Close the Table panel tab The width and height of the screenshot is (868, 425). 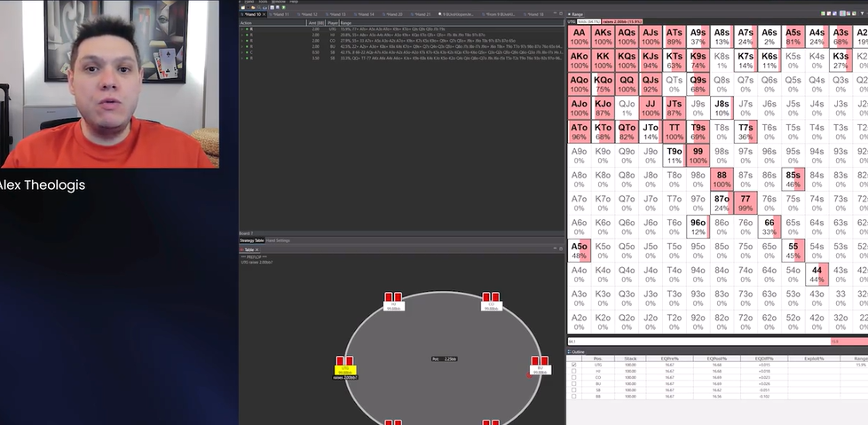point(256,249)
